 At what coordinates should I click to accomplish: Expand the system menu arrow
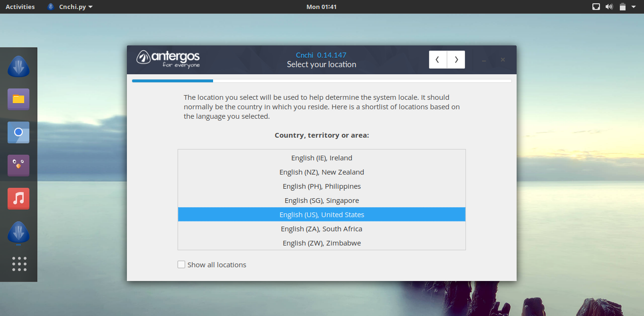[x=634, y=7]
